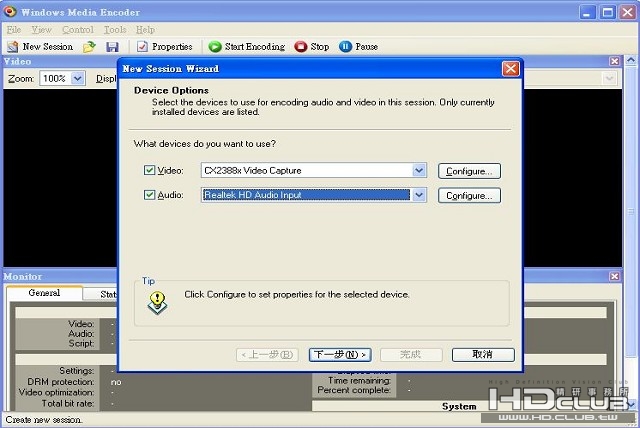Open the File menu
640x428 pixels.
click(x=14, y=30)
